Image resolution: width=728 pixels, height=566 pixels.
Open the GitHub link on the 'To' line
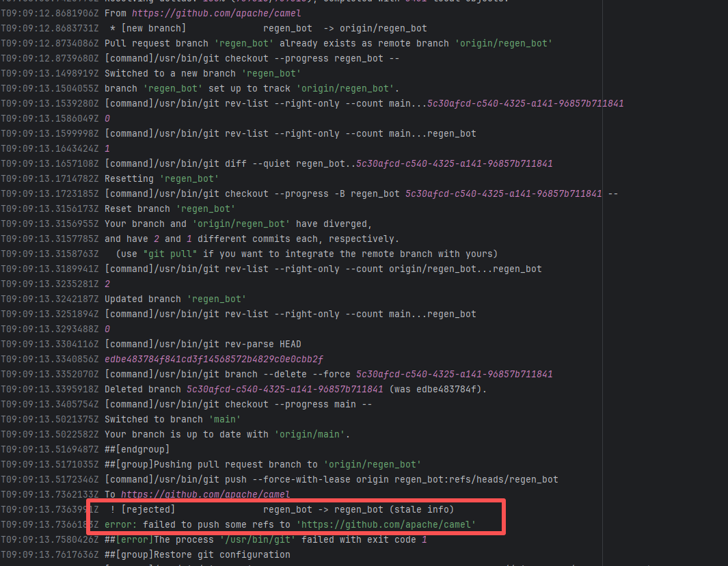pos(205,494)
